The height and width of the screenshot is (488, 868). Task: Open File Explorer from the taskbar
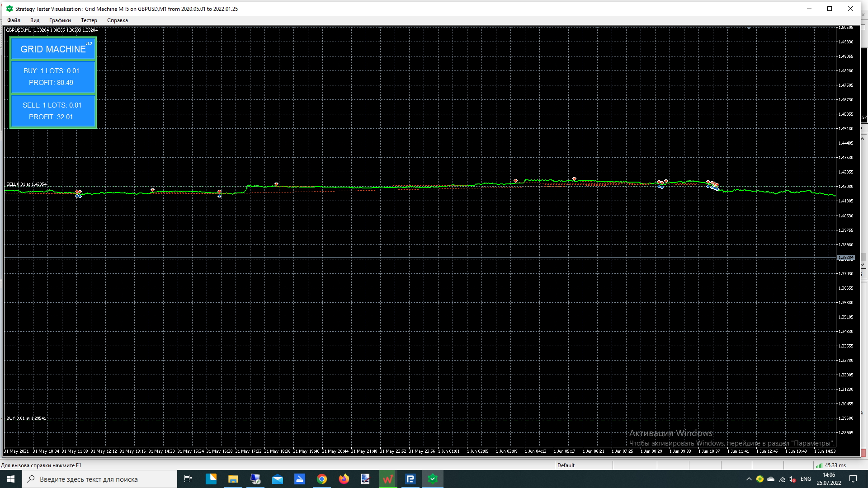click(233, 479)
